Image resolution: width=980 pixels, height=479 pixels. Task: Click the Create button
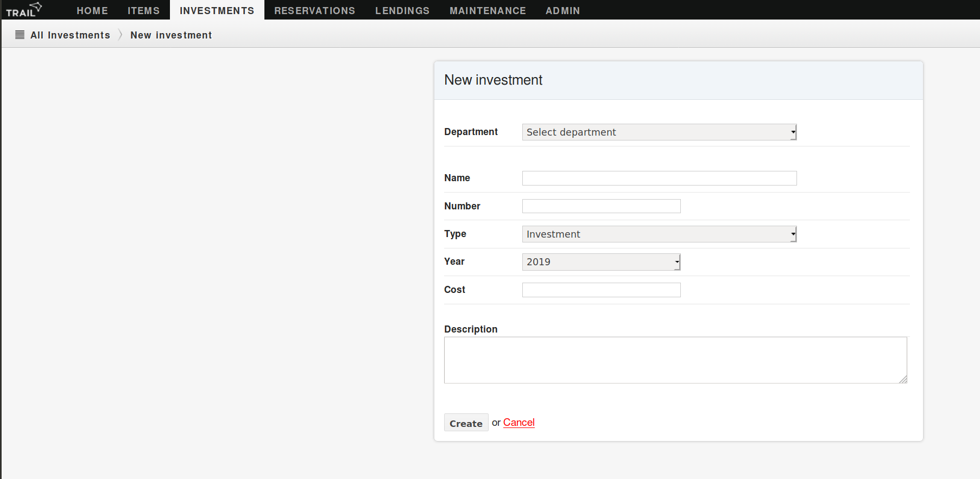[x=466, y=423]
